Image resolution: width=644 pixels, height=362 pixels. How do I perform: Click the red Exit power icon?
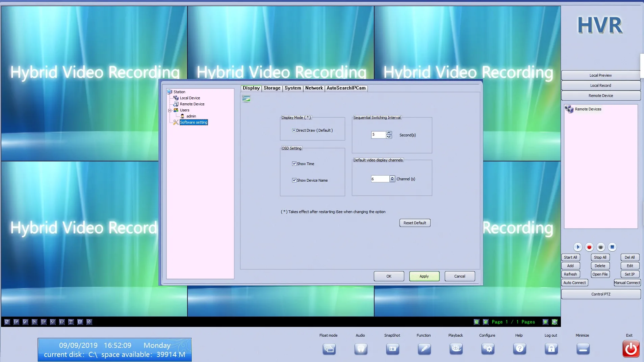(631, 349)
